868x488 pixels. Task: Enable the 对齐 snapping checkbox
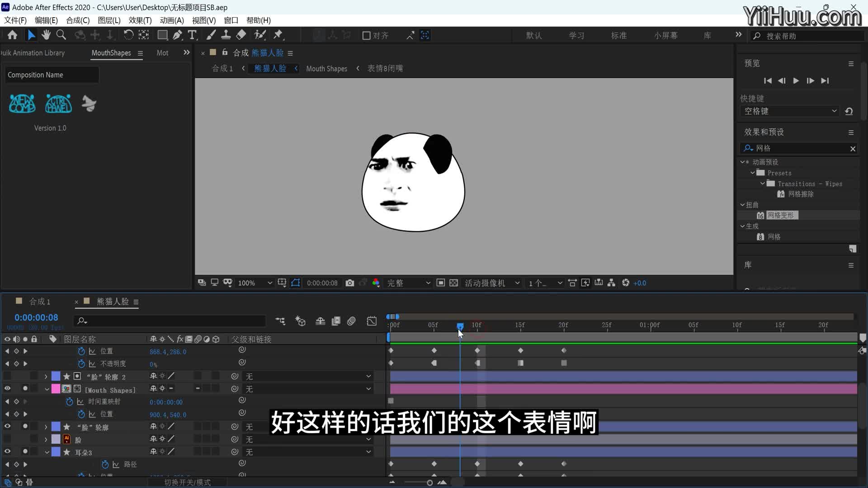(367, 35)
